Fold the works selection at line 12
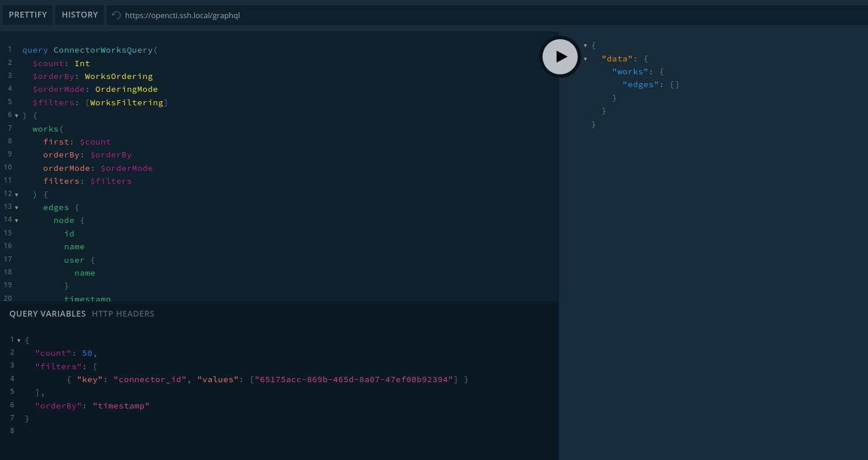 tap(16, 194)
